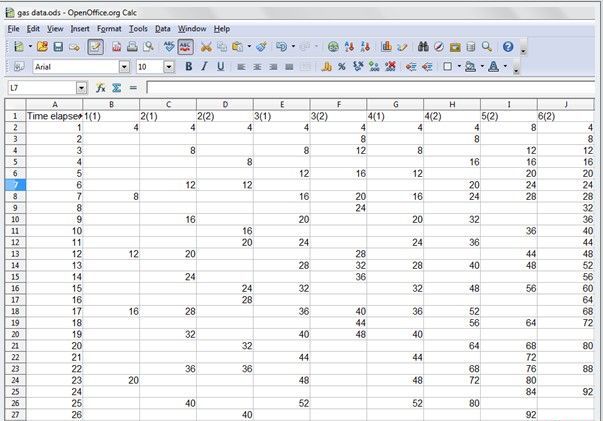Open the Name Box dropdown arrow

(81, 88)
